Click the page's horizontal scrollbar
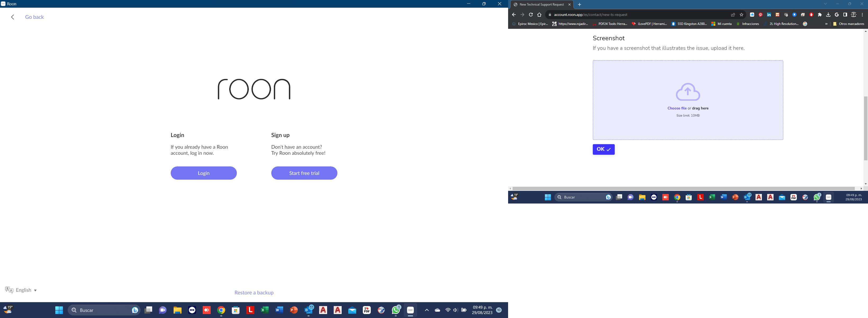 click(x=683, y=188)
